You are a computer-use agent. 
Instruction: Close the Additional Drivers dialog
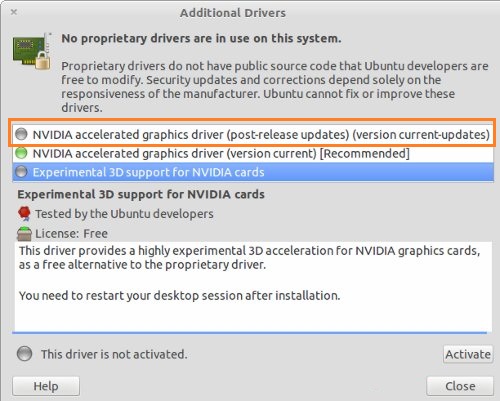pyautogui.click(x=460, y=386)
